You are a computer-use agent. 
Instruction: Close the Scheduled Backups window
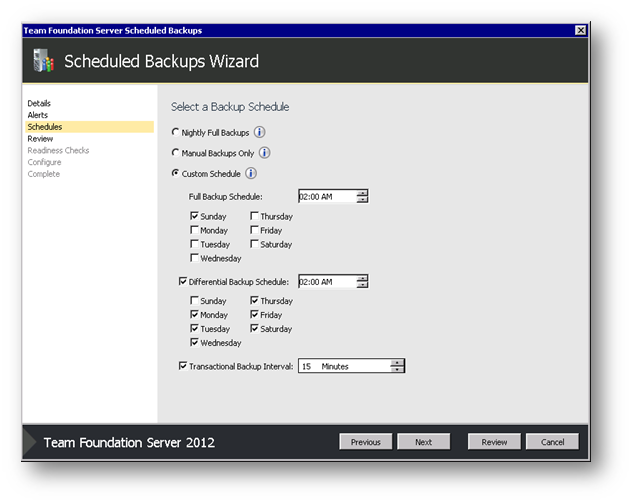pyautogui.click(x=581, y=30)
